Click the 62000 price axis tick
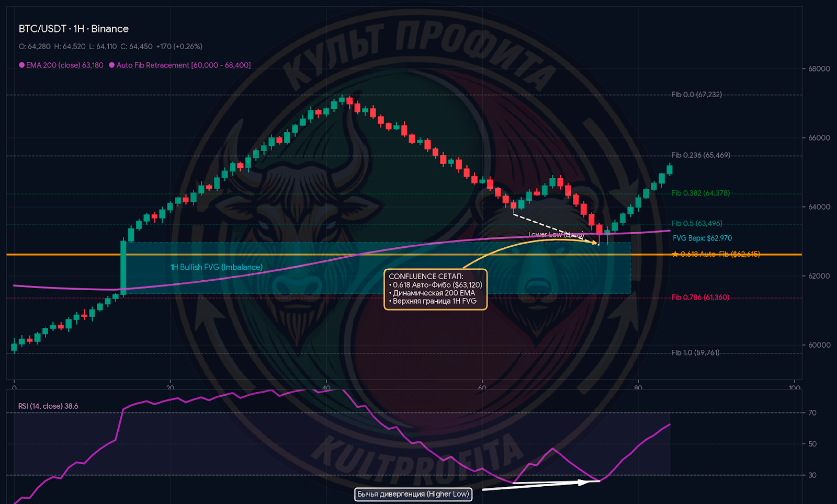Image resolution: width=837 pixels, height=504 pixels. click(x=819, y=276)
